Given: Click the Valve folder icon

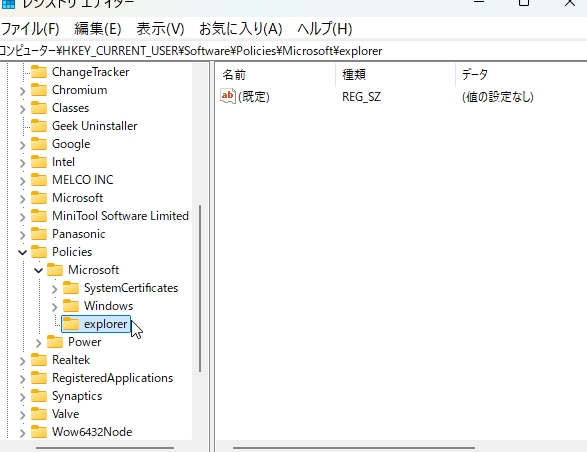Looking at the screenshot, I should point(39,414).
